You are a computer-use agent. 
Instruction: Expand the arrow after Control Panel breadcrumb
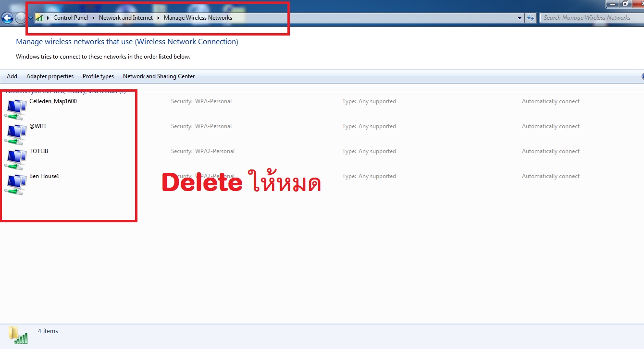click(94, 18)
